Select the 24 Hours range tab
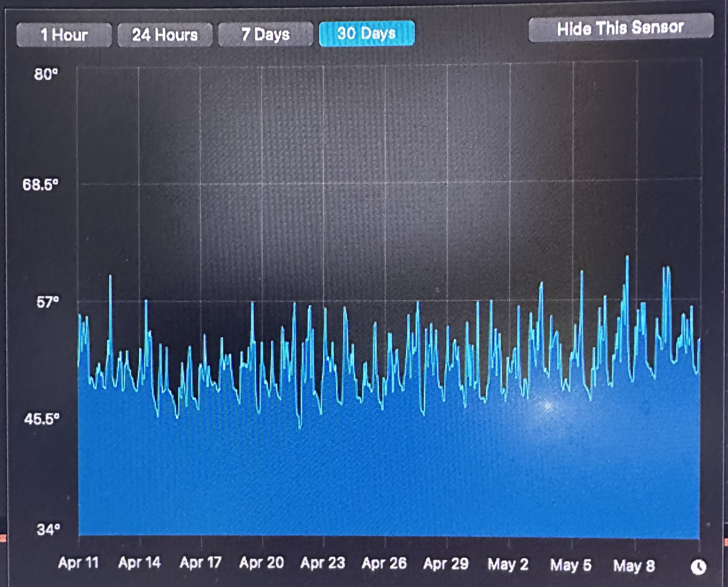Screen dimensions: 728x587 tap(165, 35)
